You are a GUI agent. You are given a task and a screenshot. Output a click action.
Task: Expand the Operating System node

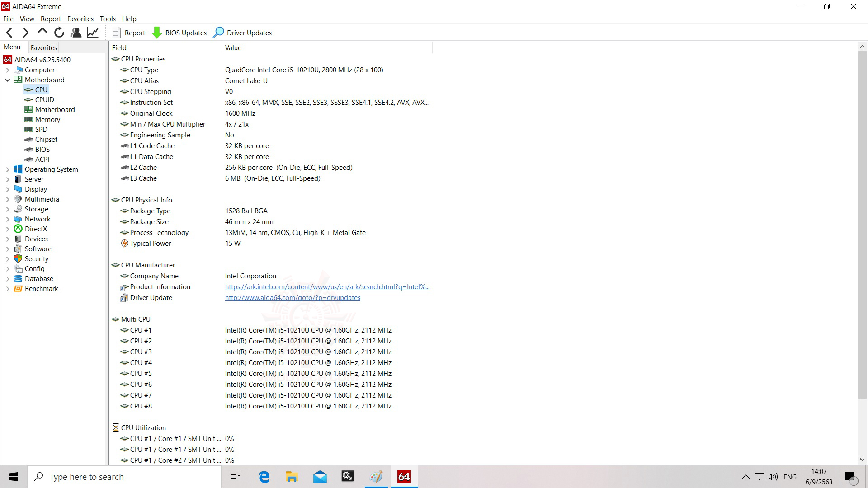pos(8,169)
